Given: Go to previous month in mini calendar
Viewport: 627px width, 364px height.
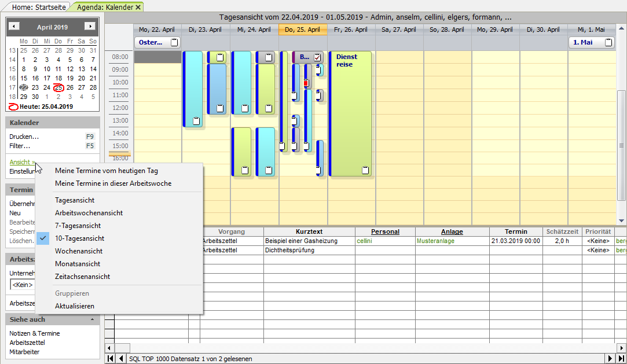Looking at the screenshot, I should pos(14,27).
